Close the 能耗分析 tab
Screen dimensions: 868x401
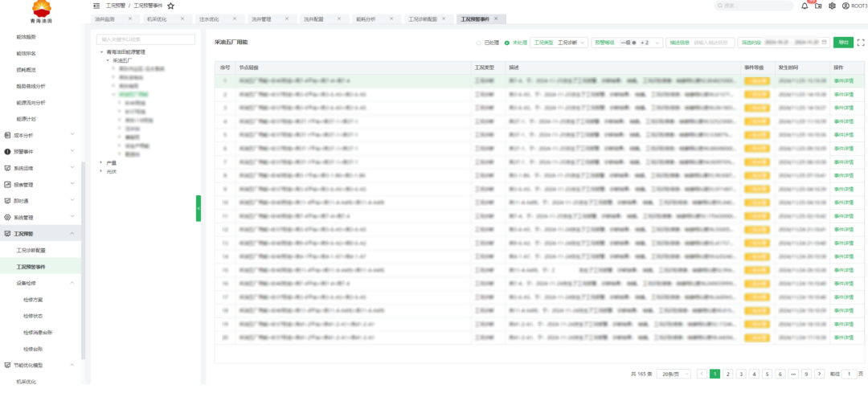(391, 18)
